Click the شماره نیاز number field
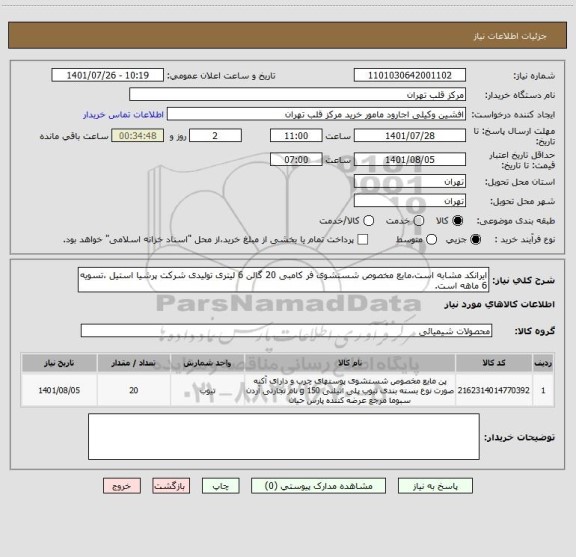Viewport: 576px width, 557px height. [410, 75]
